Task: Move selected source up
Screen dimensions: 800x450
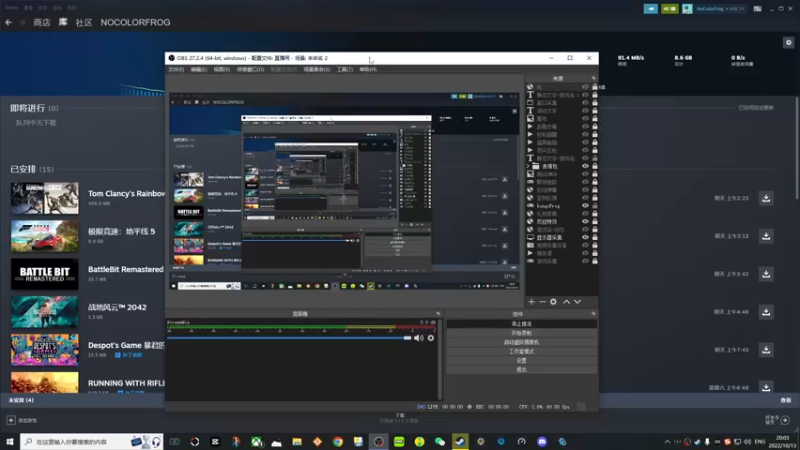Action: (566, 302)
